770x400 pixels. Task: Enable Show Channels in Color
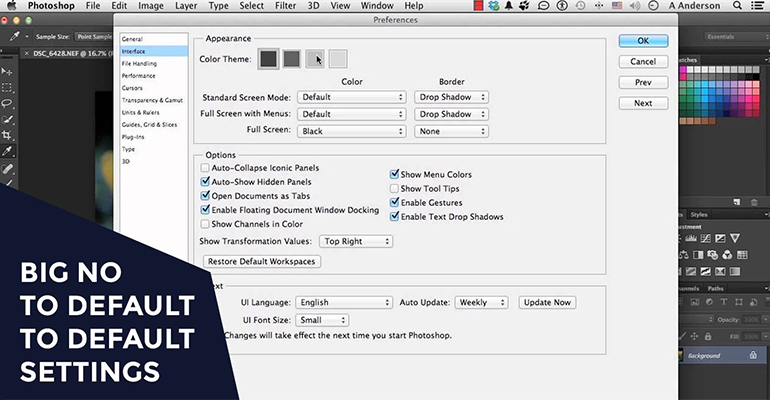205,224
